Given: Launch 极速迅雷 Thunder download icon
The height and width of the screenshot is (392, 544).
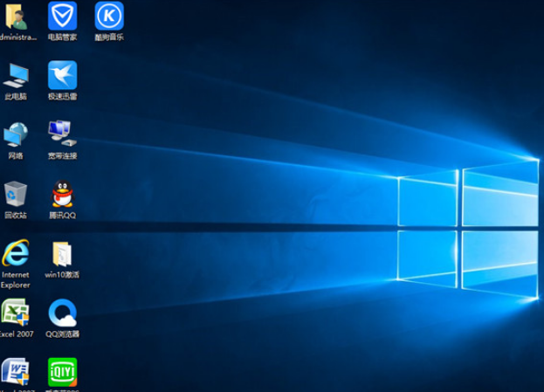Looking at the screenshot, I should click(62, 75).
